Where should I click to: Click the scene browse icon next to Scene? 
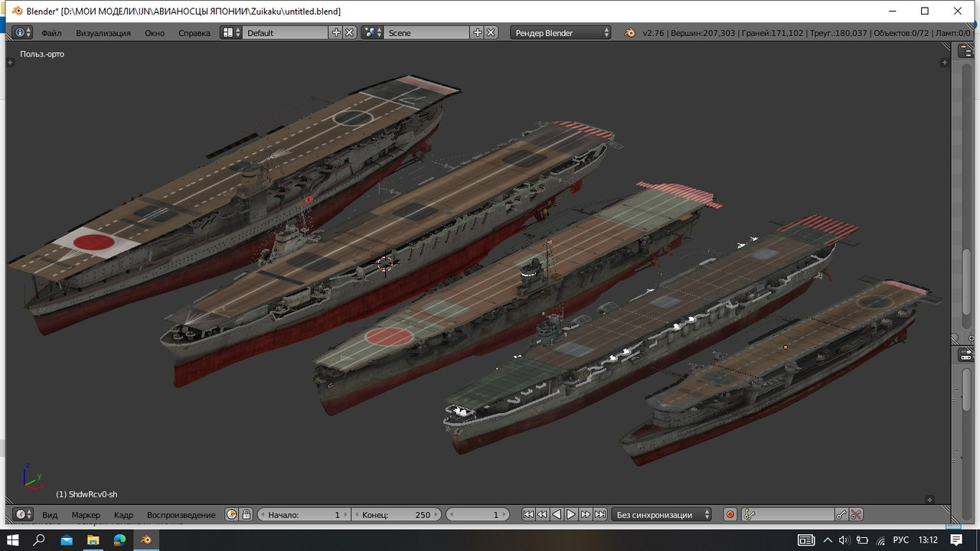[372, 33]
